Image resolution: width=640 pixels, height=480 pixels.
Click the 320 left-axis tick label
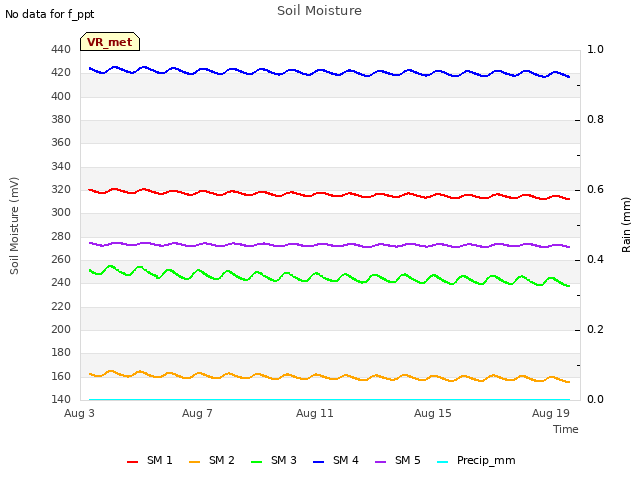click(x=61, y=190)
